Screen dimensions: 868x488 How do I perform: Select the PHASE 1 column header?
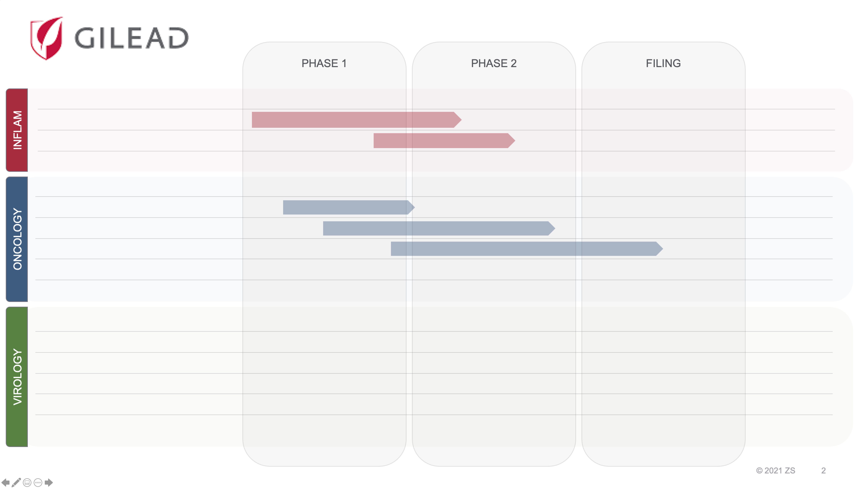pyautogui.click(x=324, y=63)
